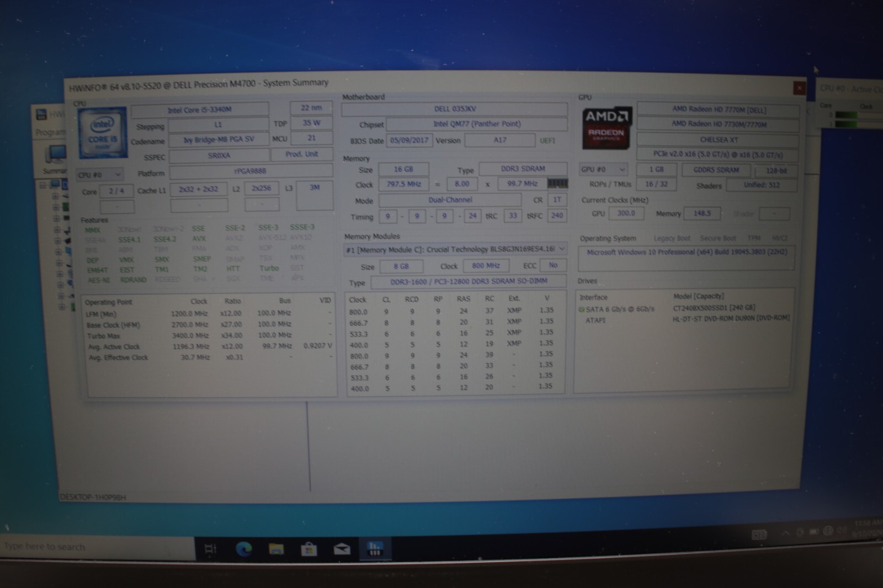Click the Unified: 512 shaders field
The image size is (883, 588).
pos(762,185)
